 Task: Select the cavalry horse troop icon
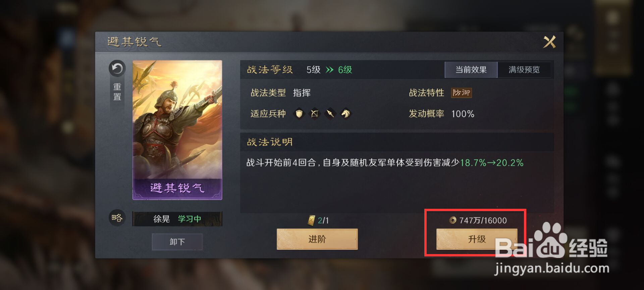pyautogui.click(x=346, y=114)
